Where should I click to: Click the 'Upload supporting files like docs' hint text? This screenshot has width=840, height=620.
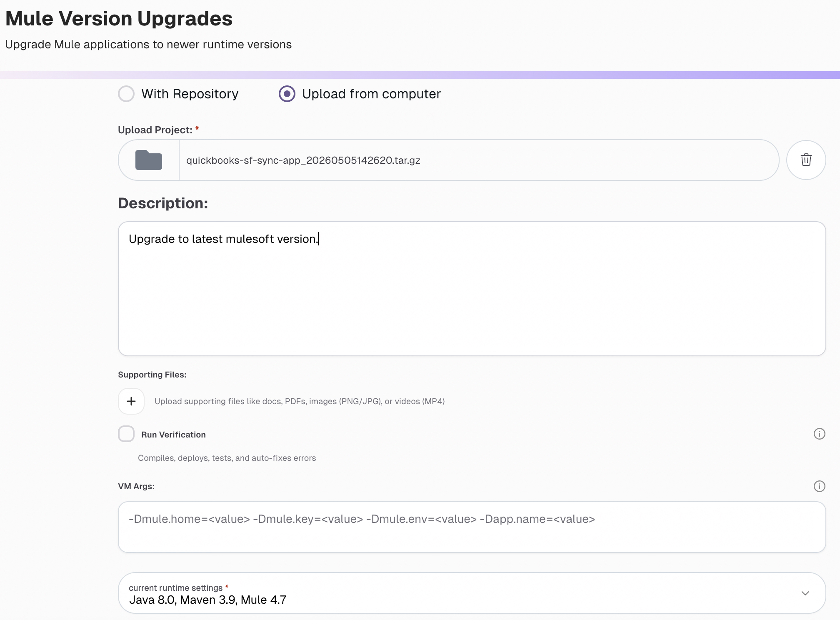pyautogui.click(x=300, y=401)
